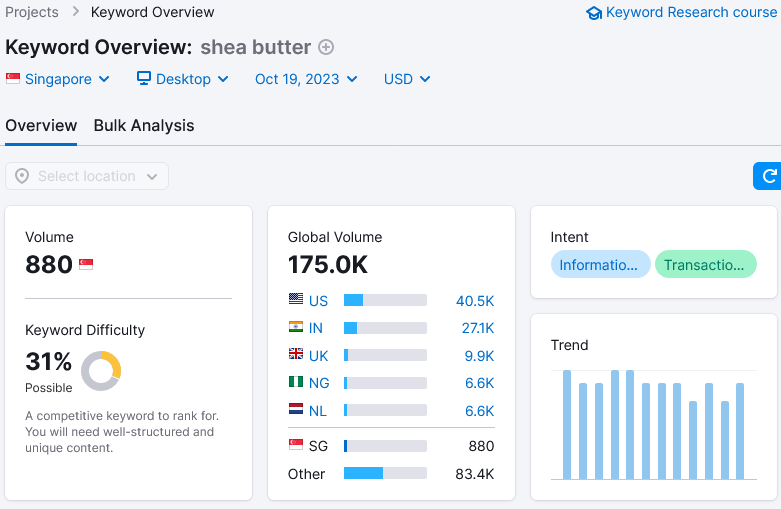Click the blue refresh icon button
Screen dimensions: 781x509
click(x=768, y=176)
